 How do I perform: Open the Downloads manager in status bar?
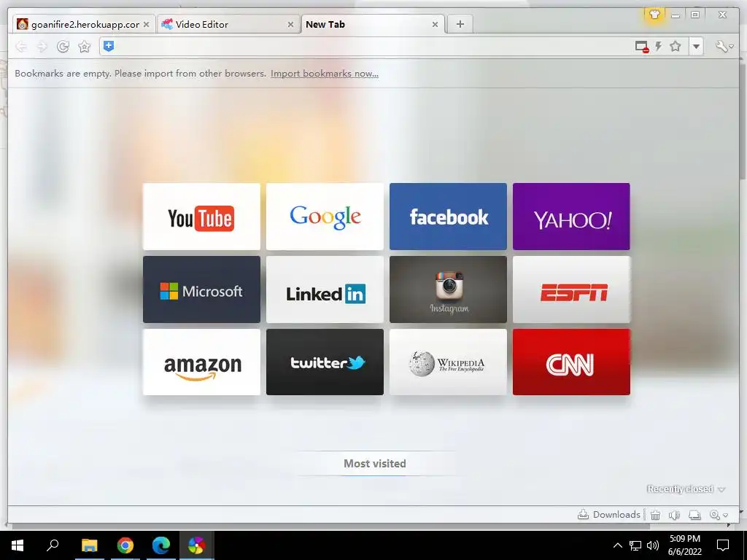coord(609,514)
